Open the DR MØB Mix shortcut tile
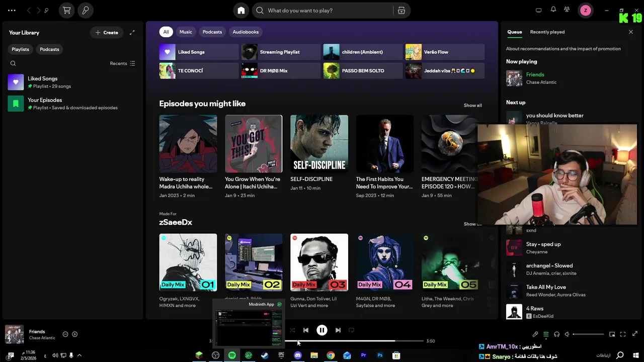644x362 pixels. tap(281, 71)
